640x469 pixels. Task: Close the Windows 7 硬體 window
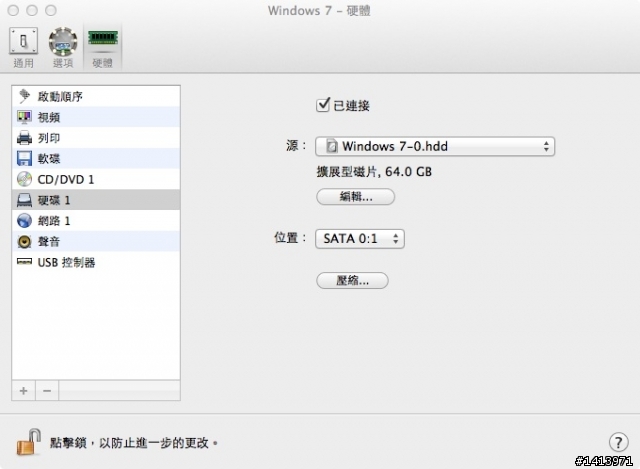point(13,10)
